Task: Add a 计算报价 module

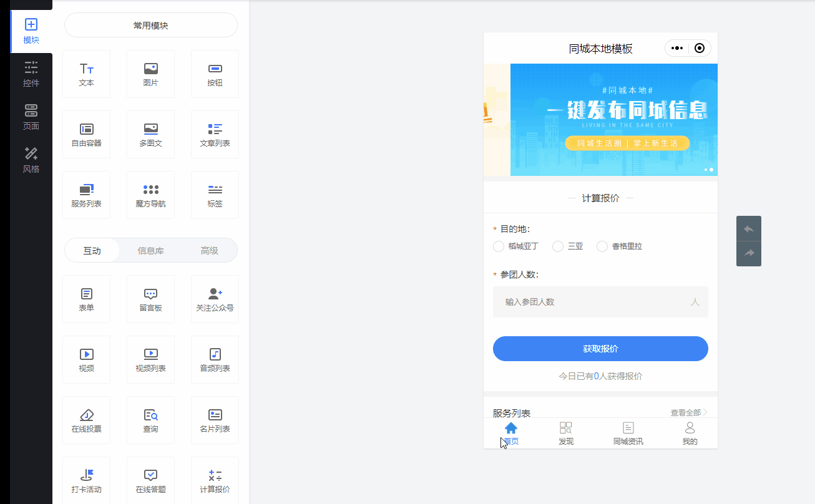Action: [215, 481]
